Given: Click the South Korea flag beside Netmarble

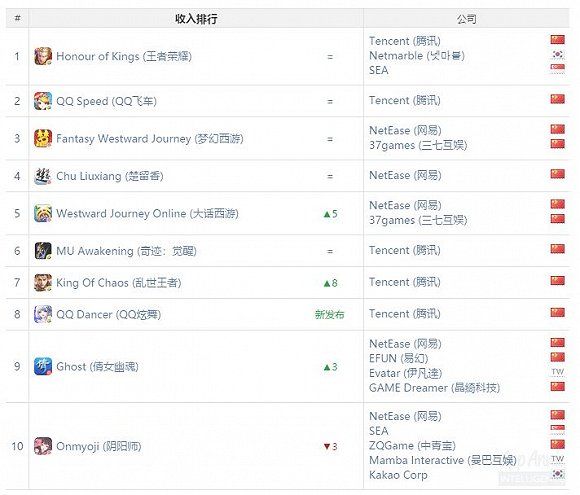Looking at the screenshot, I should tap(557, 55).
